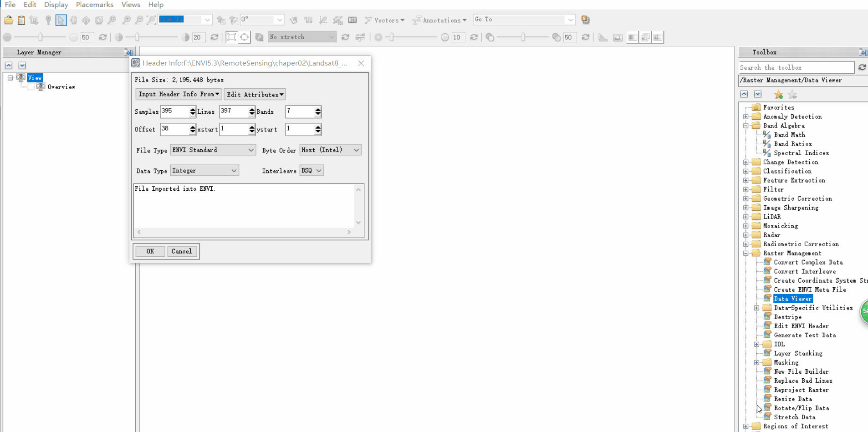The height and width of the screenshot is (432, 868).
Task: Click the transparency slider handle
Action: [523, 37]
